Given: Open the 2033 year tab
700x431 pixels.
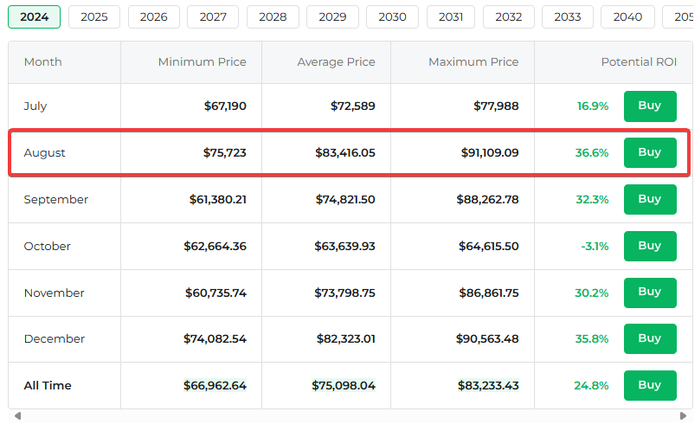Looking at the screenshot, I should pos(567,17).
